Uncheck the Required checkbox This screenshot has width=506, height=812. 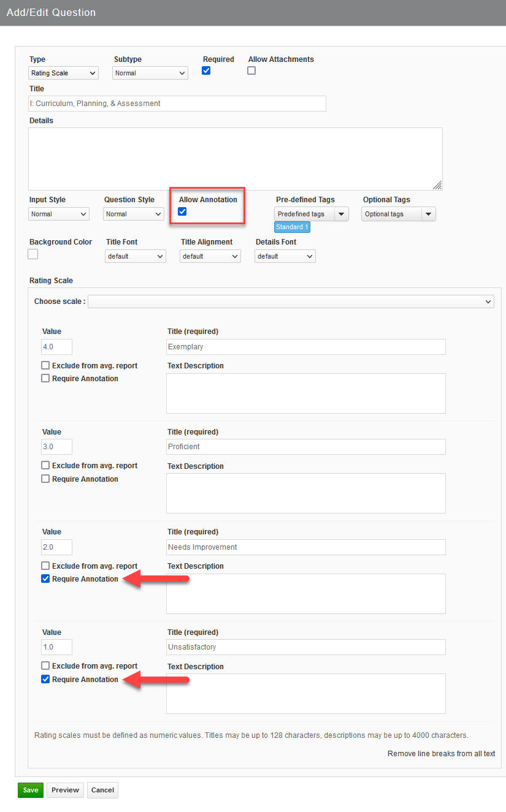click(x=207, y=70)
